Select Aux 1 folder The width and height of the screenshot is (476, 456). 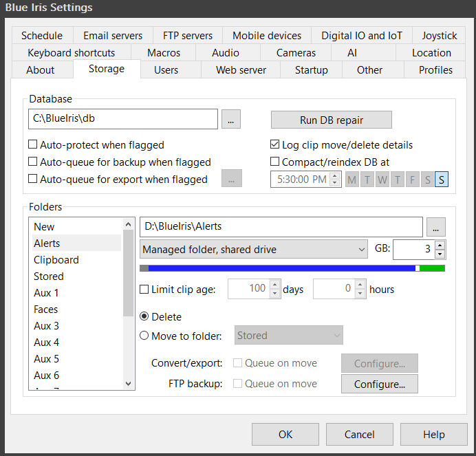[76, 293]
